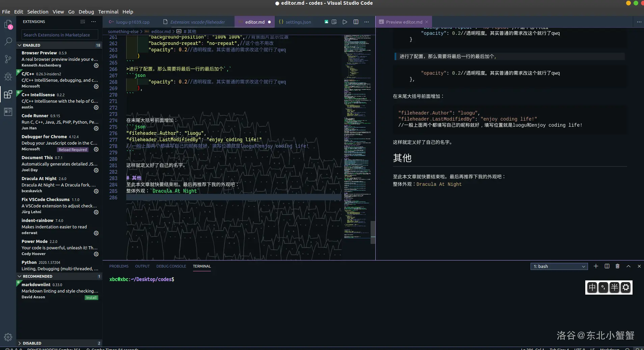The width and height of the screenshot is (644, 350).
Task: Open gear menu for Debugger for Chrome
Action: (96, 149)
